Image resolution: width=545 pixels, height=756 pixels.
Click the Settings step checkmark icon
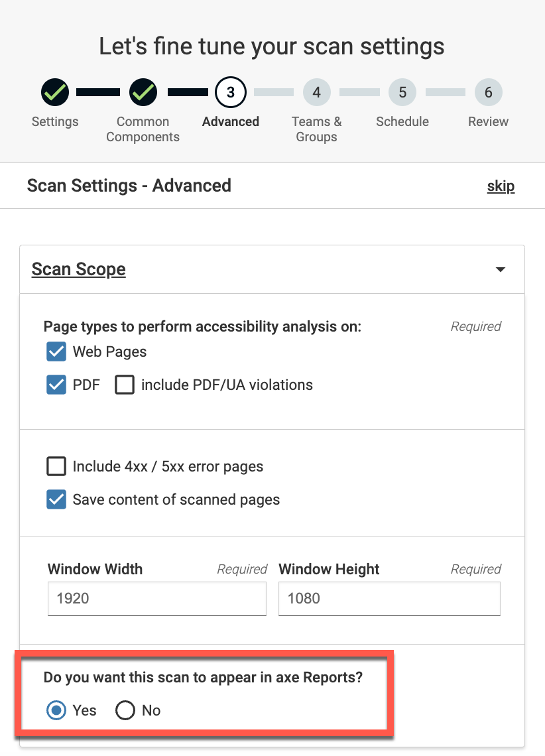55,92
